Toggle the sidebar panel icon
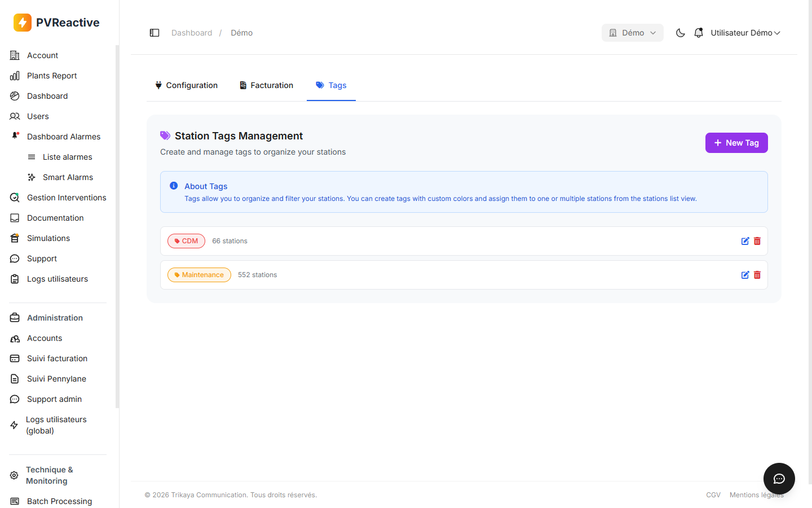812x508 pixels. click(155, 33)
